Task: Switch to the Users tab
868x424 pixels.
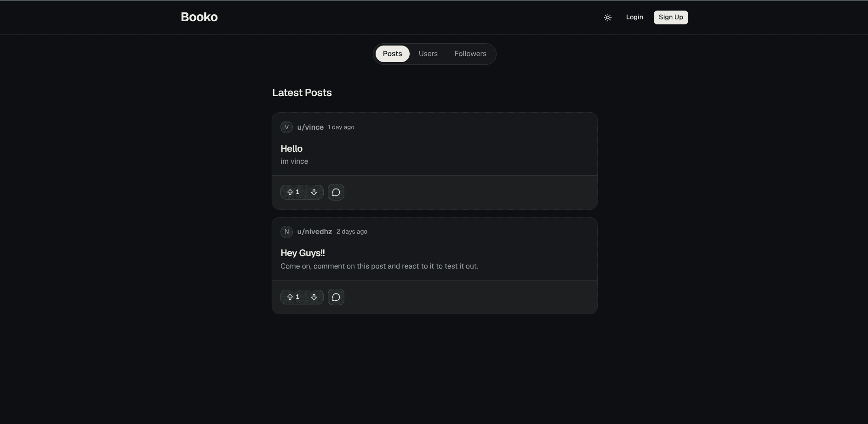Action: 428,54
